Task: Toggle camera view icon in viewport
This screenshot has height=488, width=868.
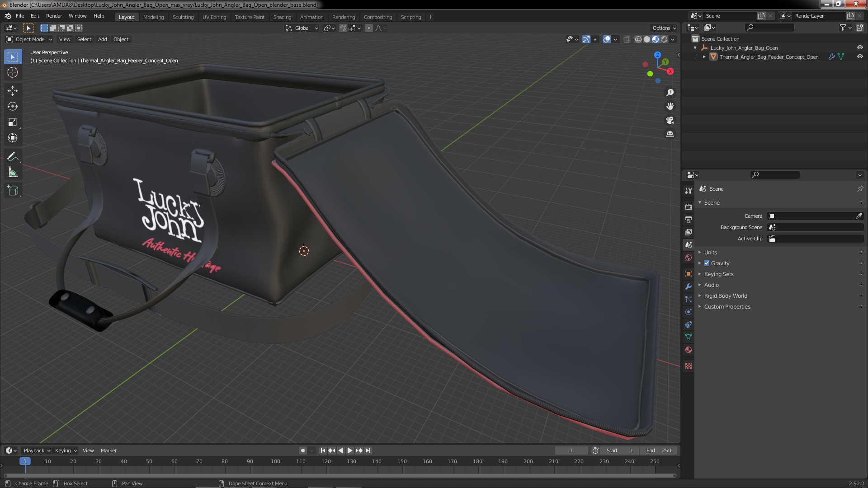Action: pyautogui.click(x=670, y=120)
